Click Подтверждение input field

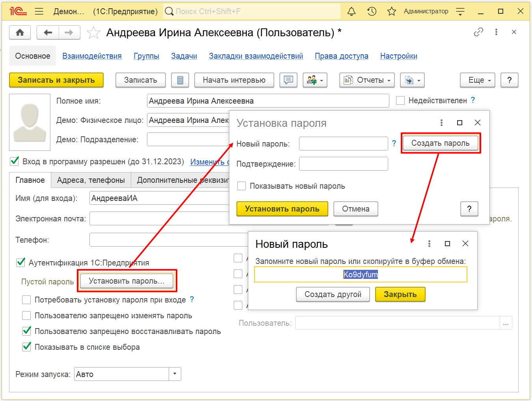pos(344,163)
